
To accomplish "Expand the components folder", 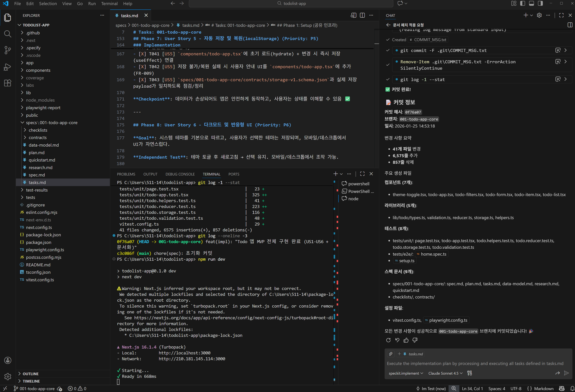I will (x=38, y=70).
